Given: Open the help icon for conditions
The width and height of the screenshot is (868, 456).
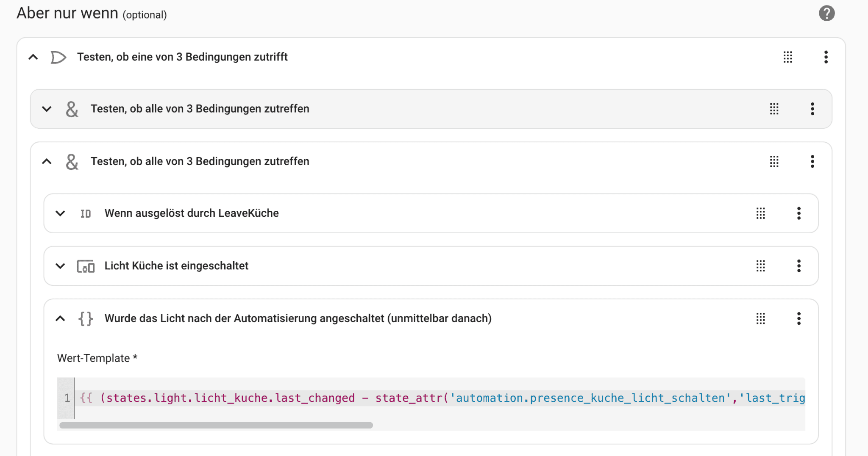Looking at the screenshot, I should 826,13.
